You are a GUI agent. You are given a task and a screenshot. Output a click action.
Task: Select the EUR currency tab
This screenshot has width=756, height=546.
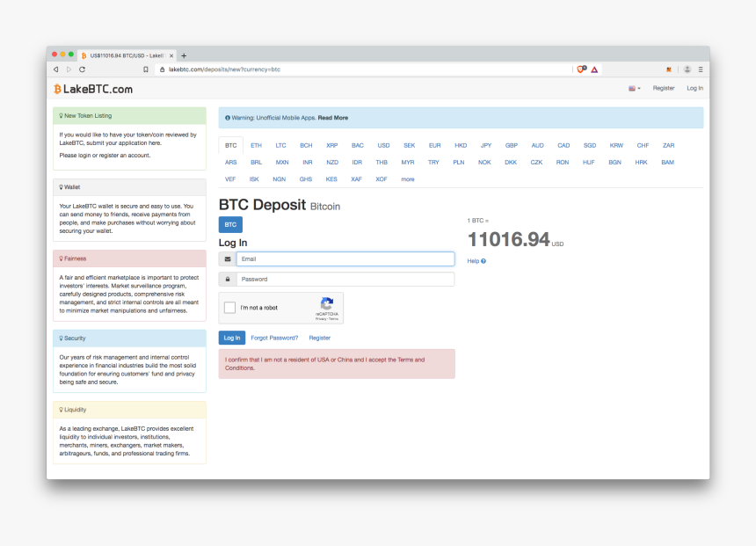click(x=434, y=146)
